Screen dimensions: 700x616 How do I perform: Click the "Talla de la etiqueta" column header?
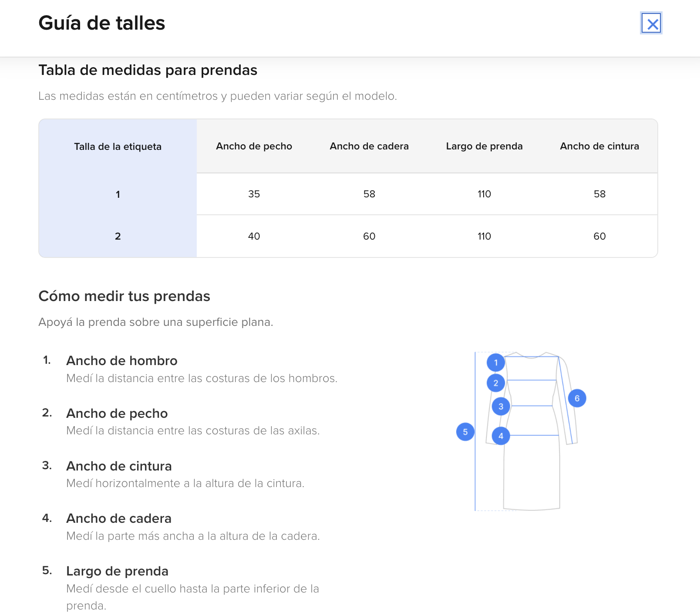click(x=118, y=146)
